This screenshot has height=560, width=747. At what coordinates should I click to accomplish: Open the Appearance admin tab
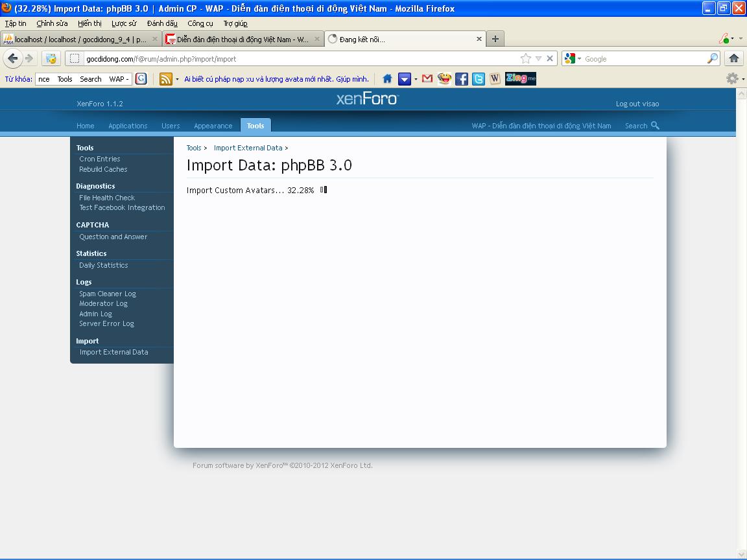[213, 126]
